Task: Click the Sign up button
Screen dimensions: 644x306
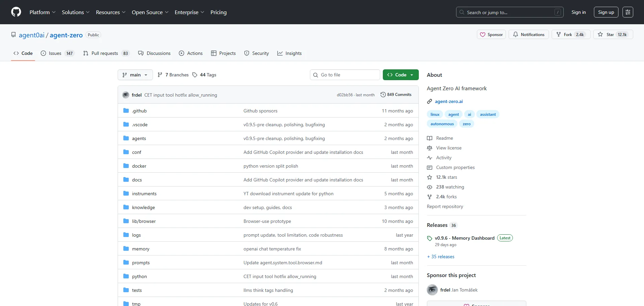Action: 606,12
